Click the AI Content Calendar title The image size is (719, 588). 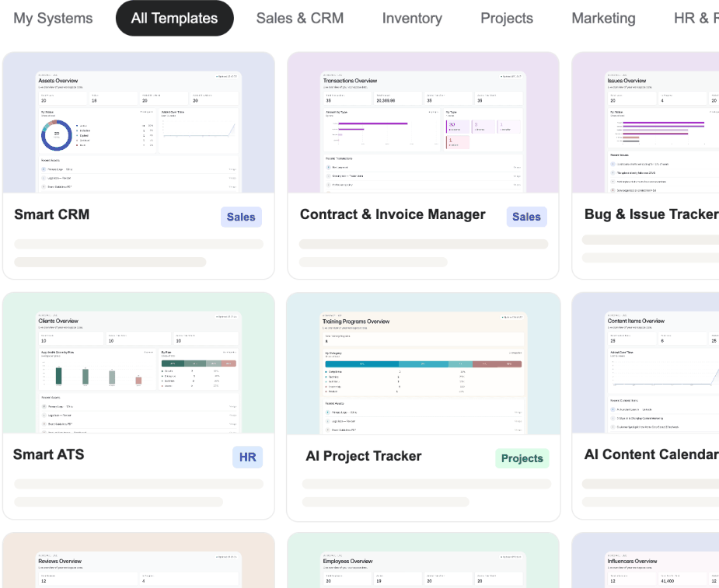(x=651, y=454)
